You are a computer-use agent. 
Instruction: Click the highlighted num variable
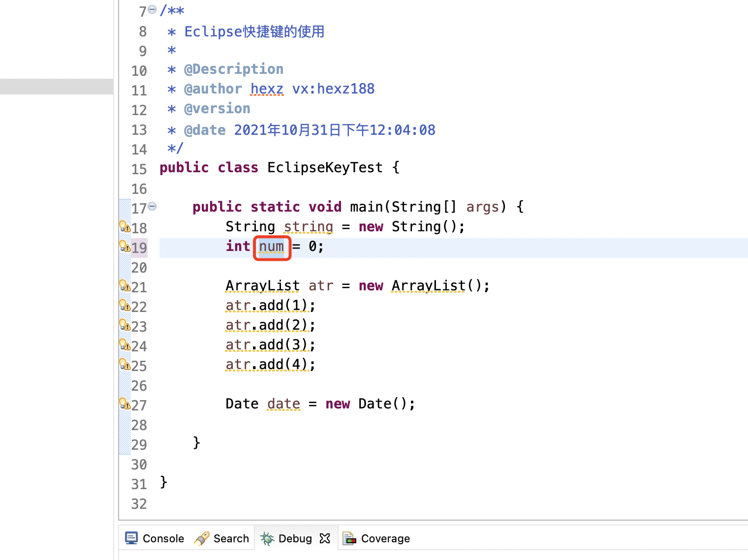(272, 247)
